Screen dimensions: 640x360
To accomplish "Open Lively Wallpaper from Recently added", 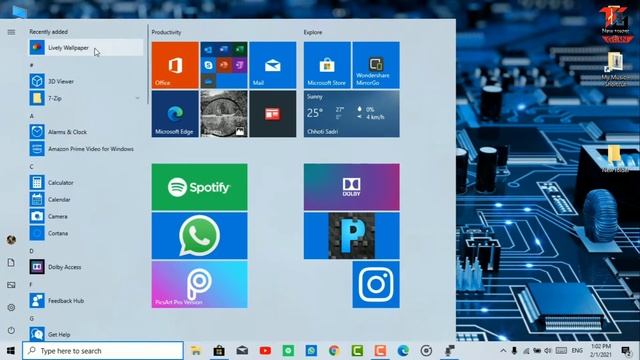I will 86,48.
